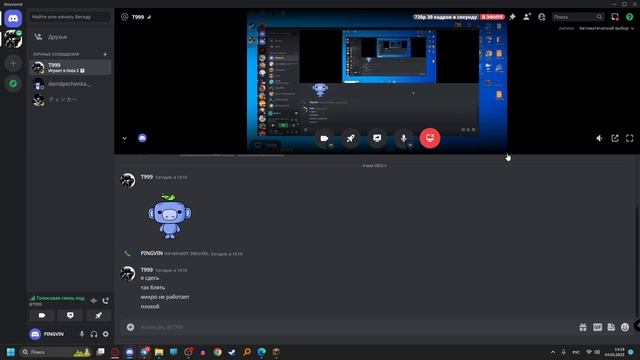Adjust the stream volume speaker icon
The image size is (640, 360).
coord(599,138)
